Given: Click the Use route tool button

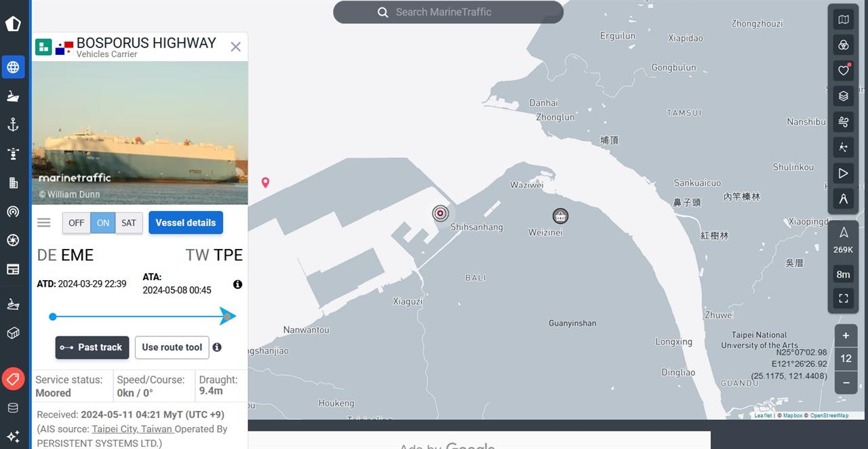Looking at the screenshot, I should click(x=172, y=347).
